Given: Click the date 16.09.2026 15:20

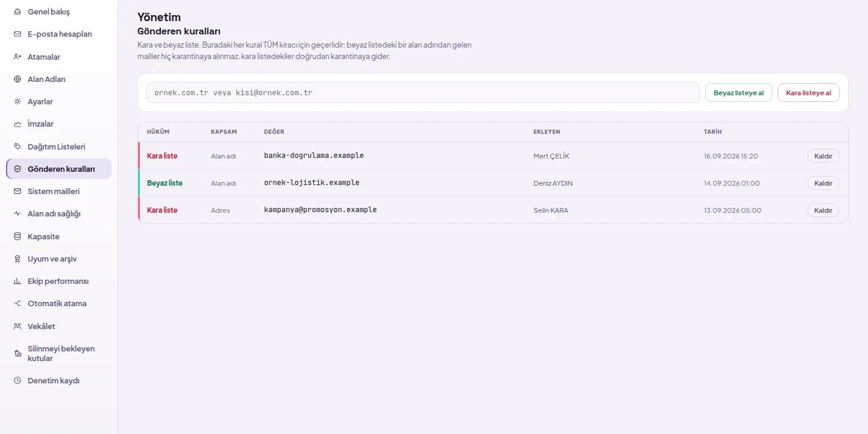Looking at the screenshot, I should coord(731,156).
